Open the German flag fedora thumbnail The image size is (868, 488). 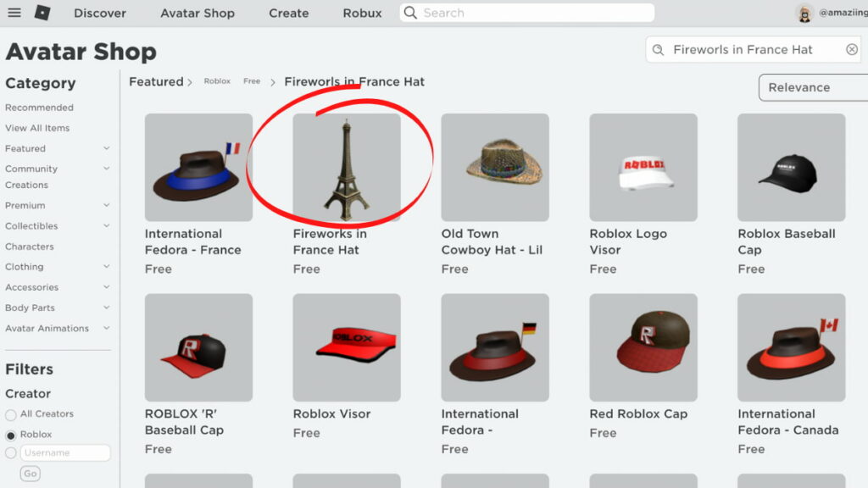point(495,347)
